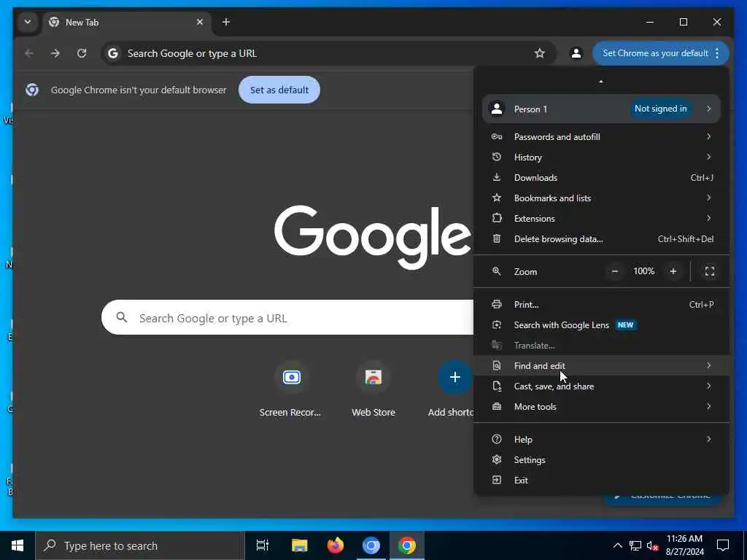This screenshot has height=560, width=747.
Task: Click the Delete browsing data trash icon
Action: click(496, 238)
